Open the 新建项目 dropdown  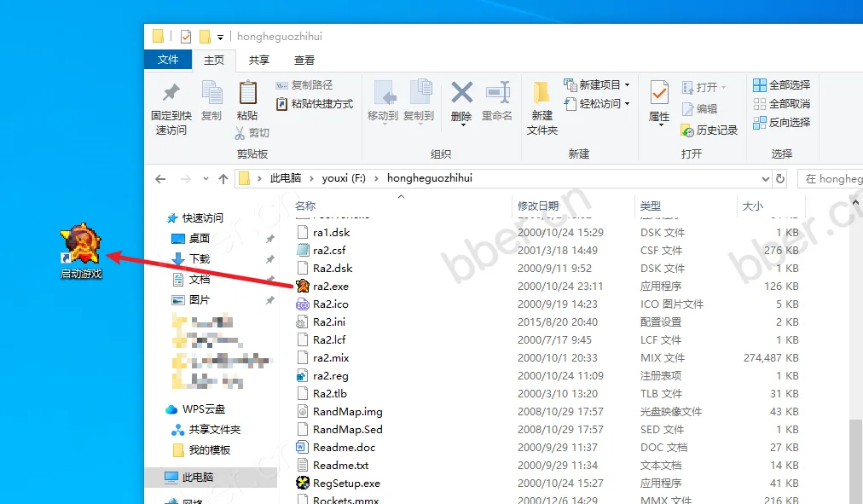(x=597, y=84)
